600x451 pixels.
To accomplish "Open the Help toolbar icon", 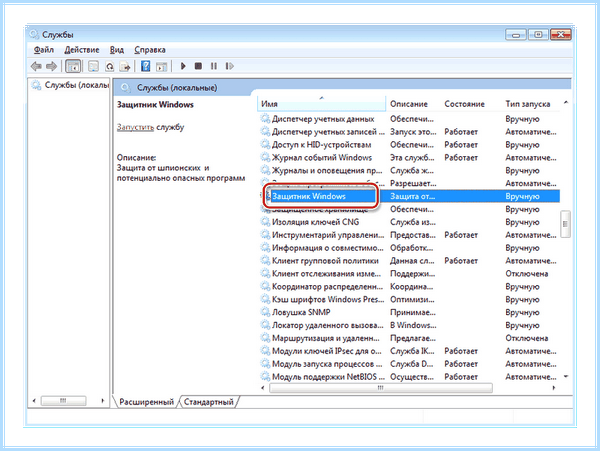I will click(x=145, y=66).
